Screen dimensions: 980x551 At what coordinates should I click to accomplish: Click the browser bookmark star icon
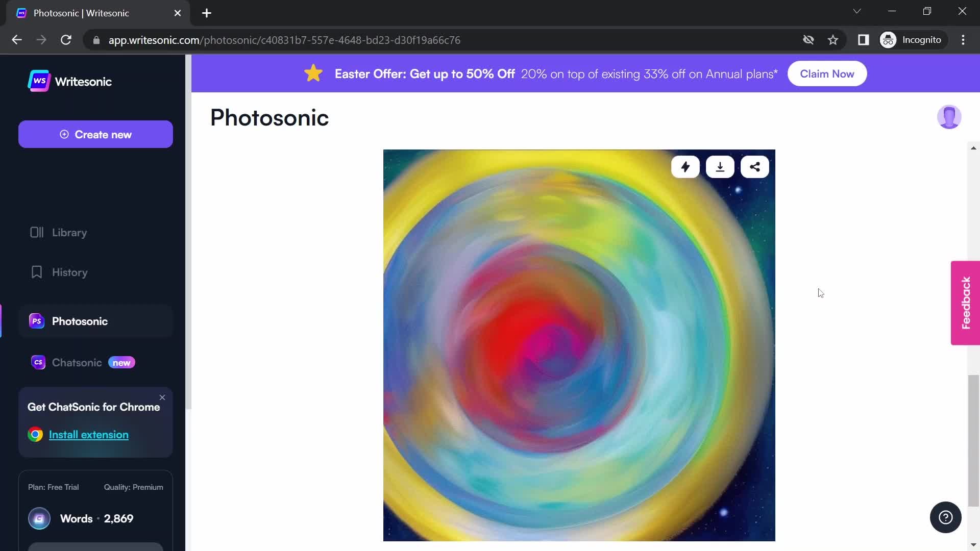(834, 40)
